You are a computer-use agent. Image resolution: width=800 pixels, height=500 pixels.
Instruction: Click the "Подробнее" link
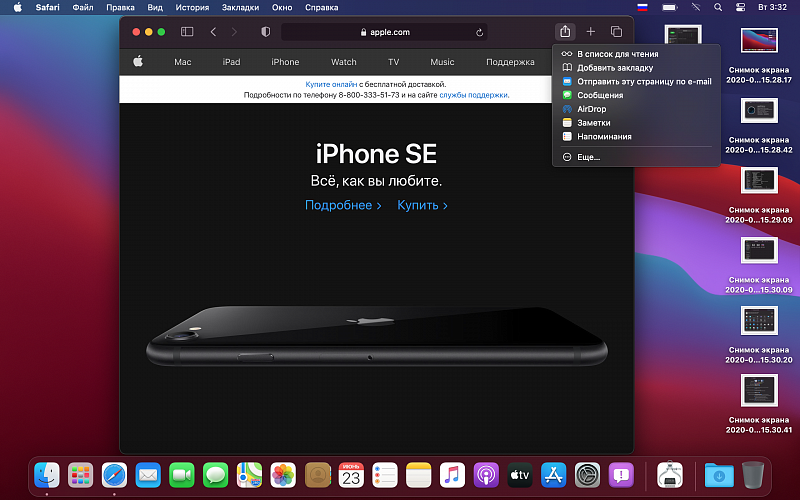[343, 205]
